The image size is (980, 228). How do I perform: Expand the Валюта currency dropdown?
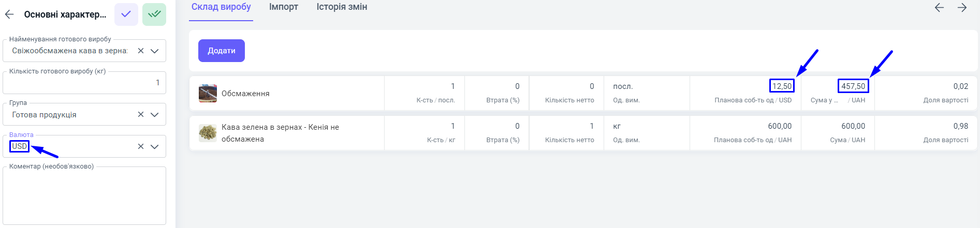coord(154,146)
